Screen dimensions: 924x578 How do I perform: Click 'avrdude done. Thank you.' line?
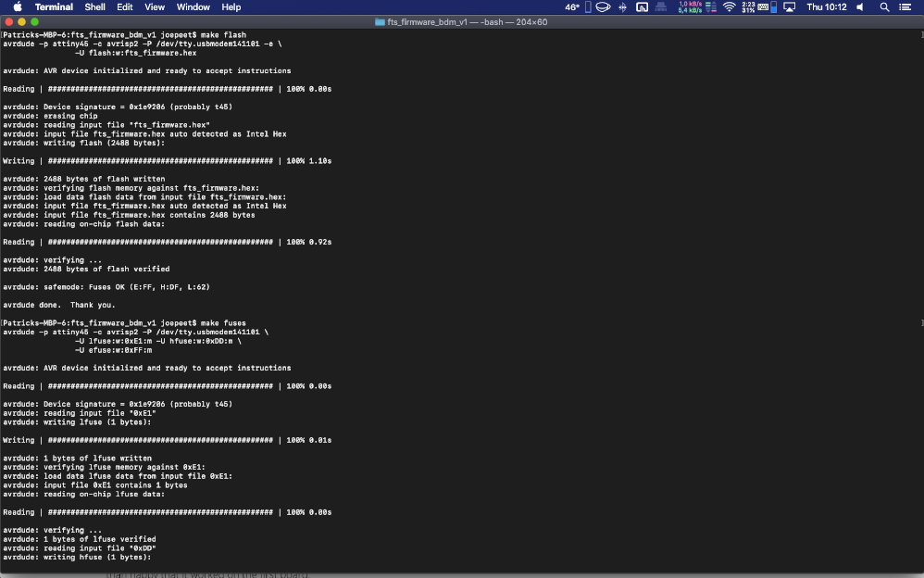pos(59,305)
